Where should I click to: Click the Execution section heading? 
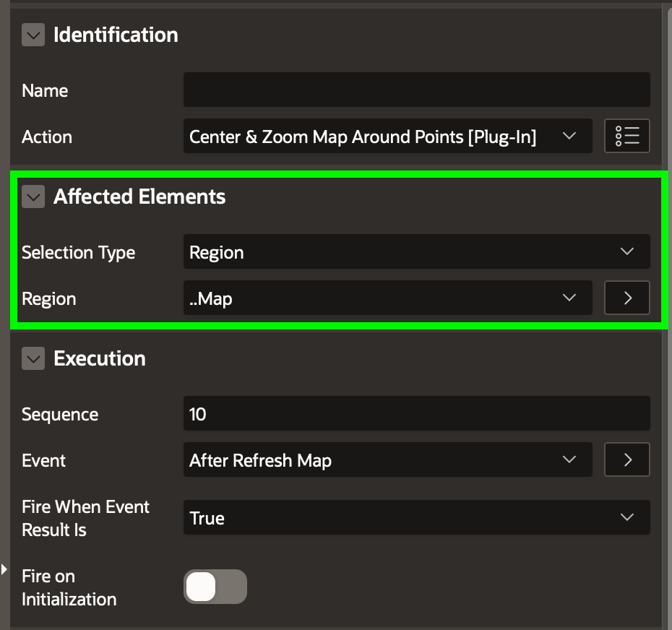[x=100, y=358]
